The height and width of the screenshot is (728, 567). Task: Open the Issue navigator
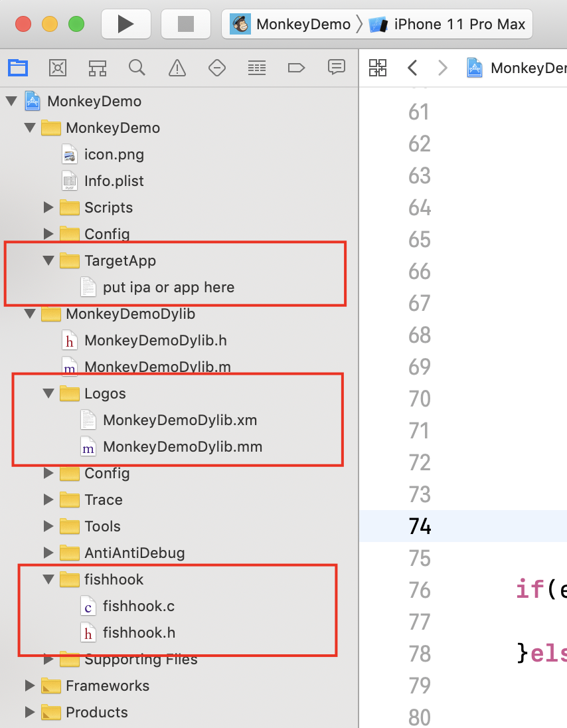click(177, 68)
